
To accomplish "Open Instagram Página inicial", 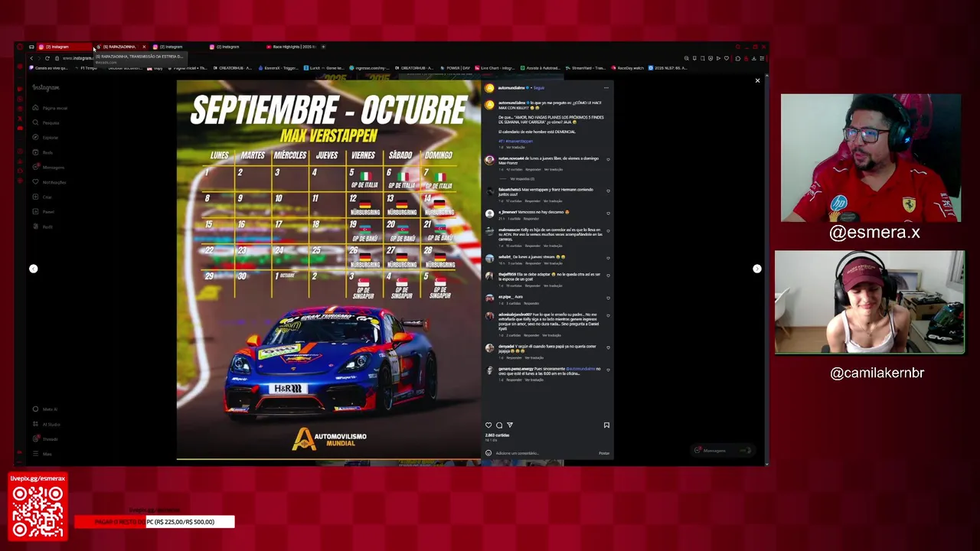I will (50, 108).
